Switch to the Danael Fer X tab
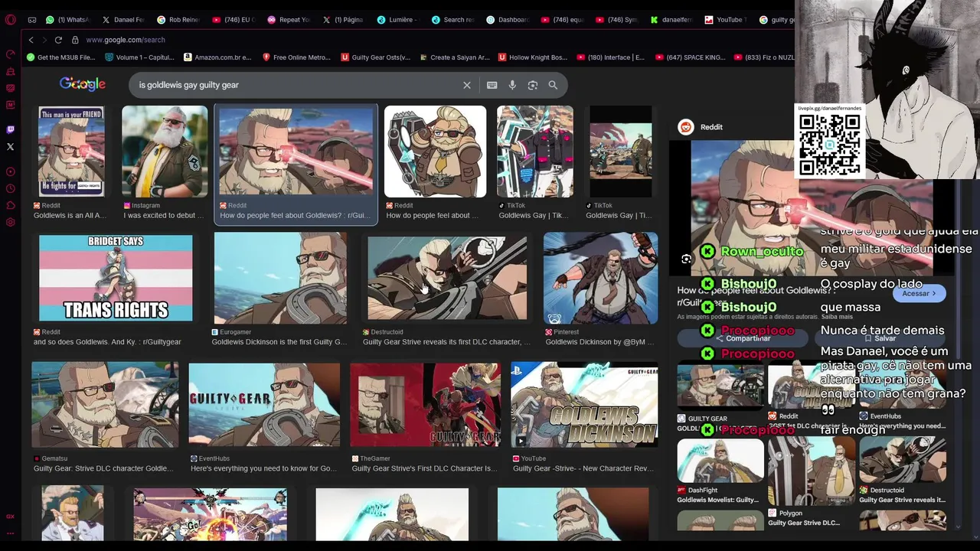Screen dimensions: 980x551 tap(122, 20)
